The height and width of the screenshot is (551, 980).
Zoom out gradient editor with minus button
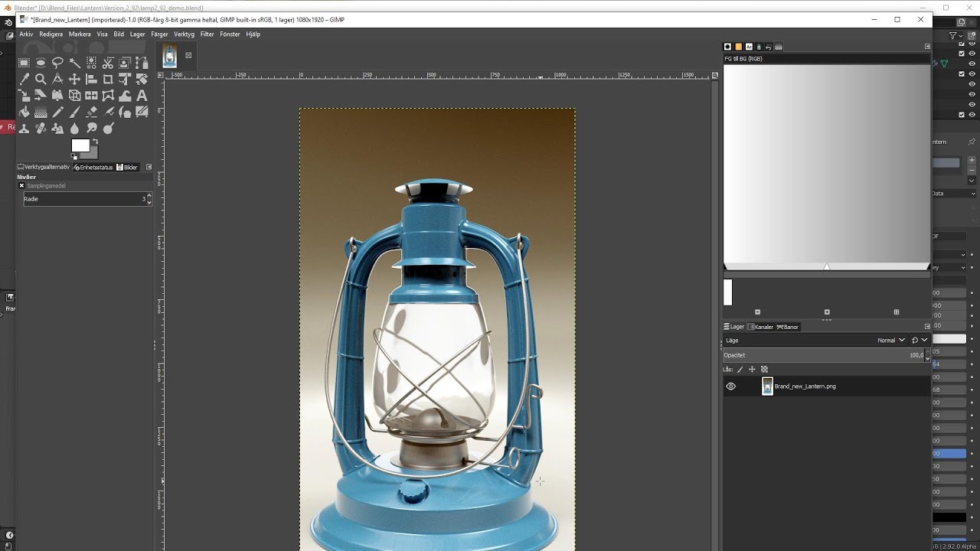757,312
